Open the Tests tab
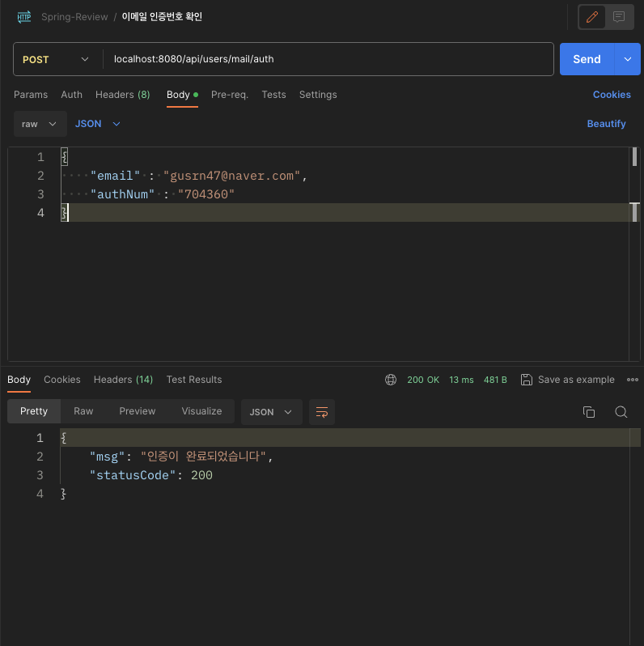 273,95
